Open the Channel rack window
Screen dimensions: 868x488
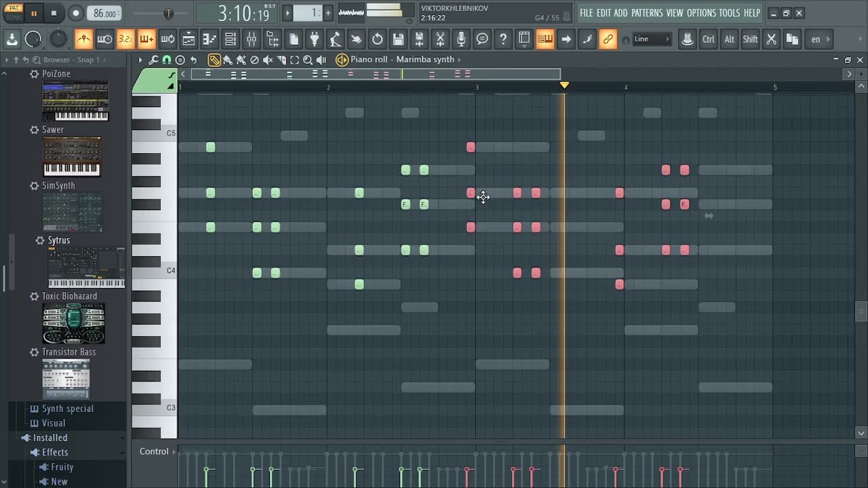[x=231, y=39]
